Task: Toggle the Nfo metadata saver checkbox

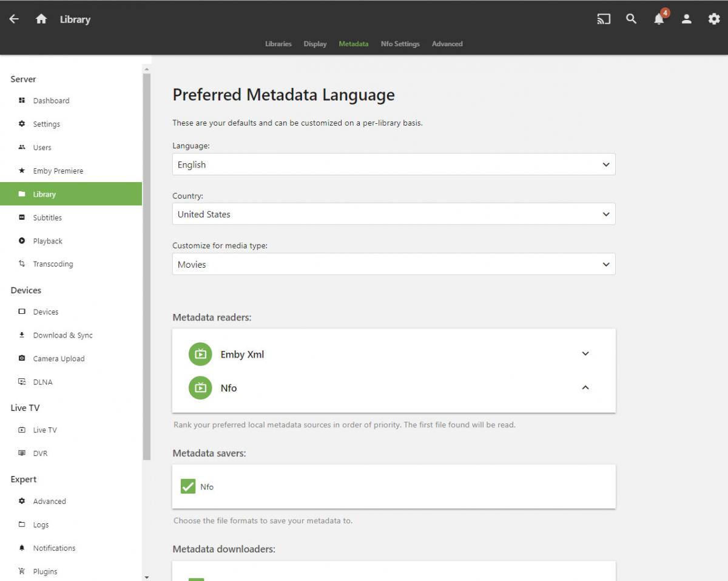Action: pyautogui.click(x=188, y=486)
